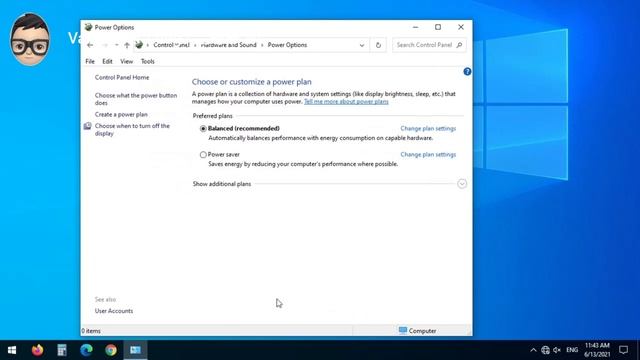Click the Power Options title bar icon
Viewport: 640px width, 360px height.
pos(88,27)
